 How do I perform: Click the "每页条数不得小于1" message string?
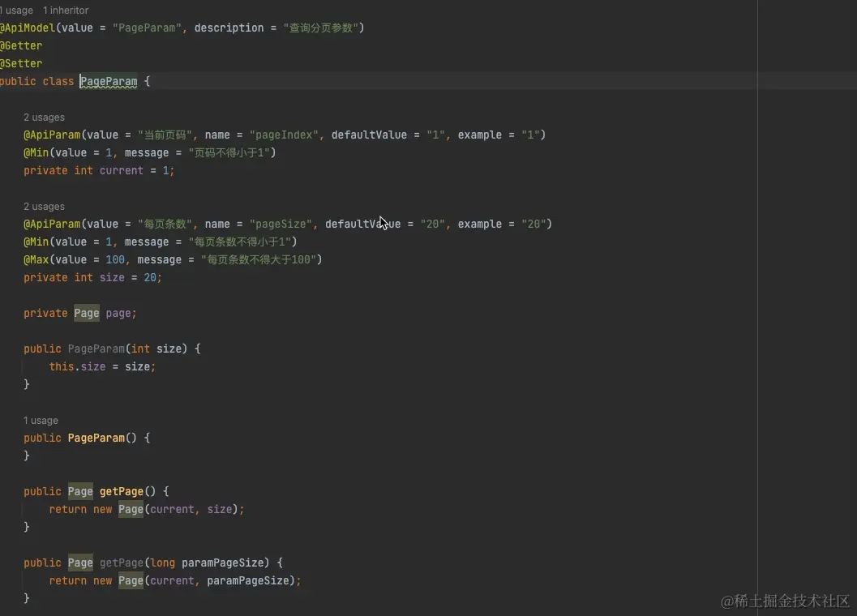point(239,242)
